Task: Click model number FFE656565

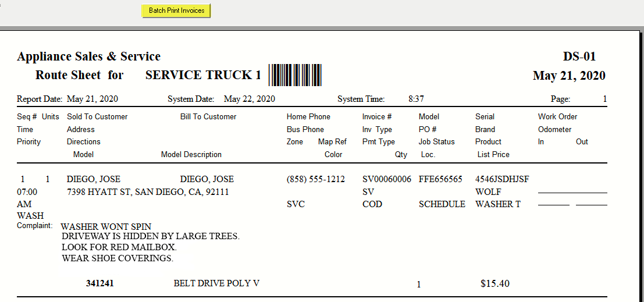Action: click(x=440, y=179)
